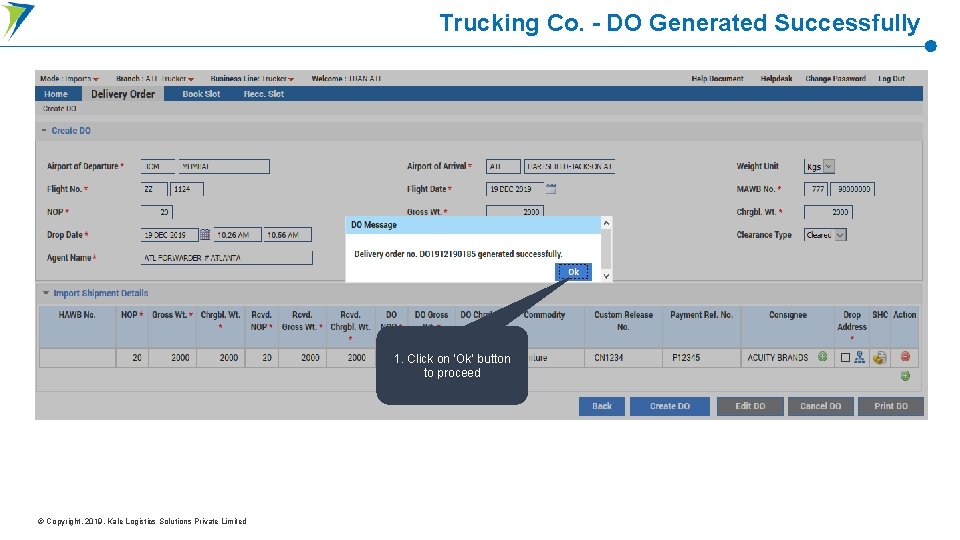Click the Airport of Arrival name field

pos(569,167)
